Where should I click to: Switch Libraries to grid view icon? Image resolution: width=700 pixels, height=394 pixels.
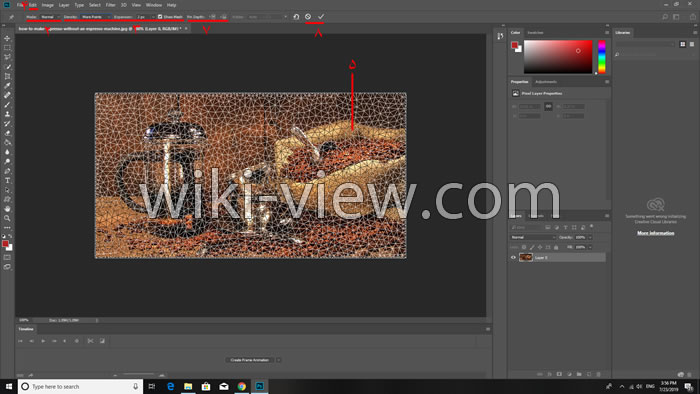[683, 44]
